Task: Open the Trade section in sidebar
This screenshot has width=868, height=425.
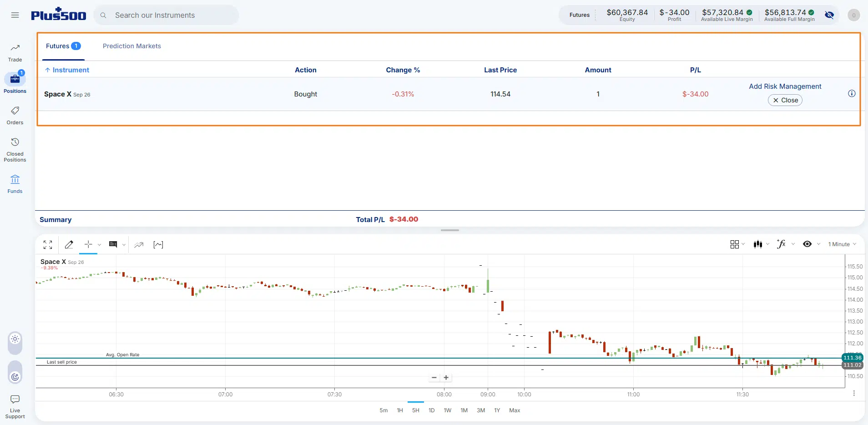Action: [x=15, y=53]
